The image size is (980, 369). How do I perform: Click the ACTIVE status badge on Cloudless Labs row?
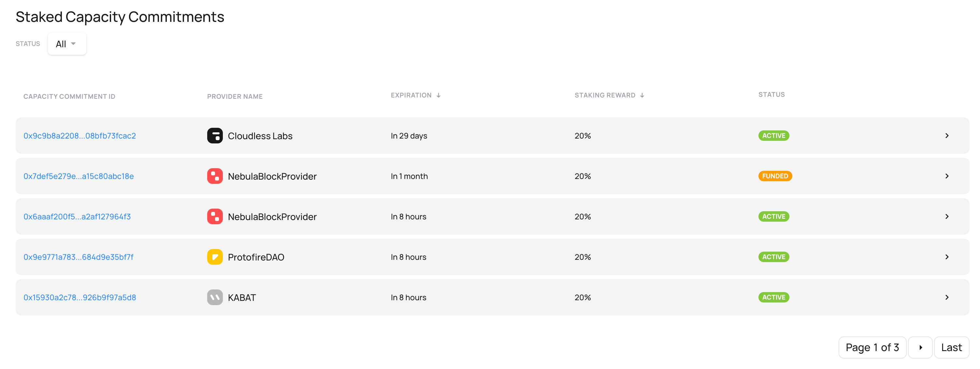pyautogui.click(x=773, y=136)
